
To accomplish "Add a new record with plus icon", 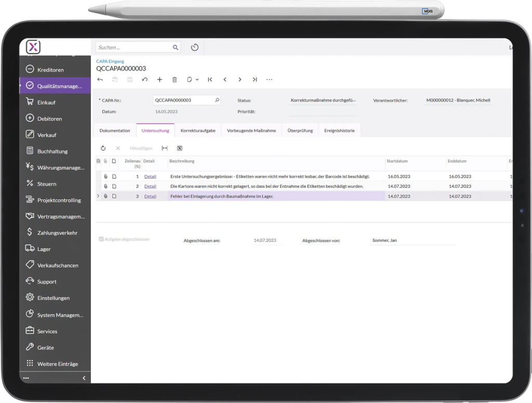I will [x=159, y=80].
